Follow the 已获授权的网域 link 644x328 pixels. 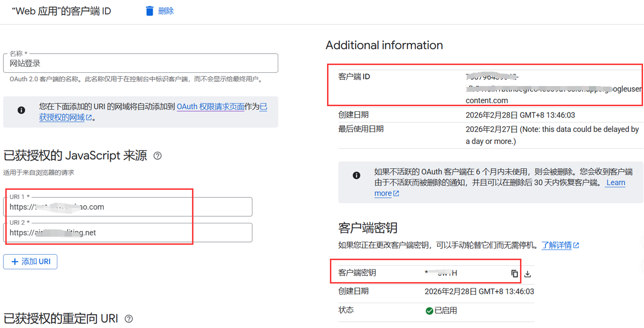click(x=62, y=118)
